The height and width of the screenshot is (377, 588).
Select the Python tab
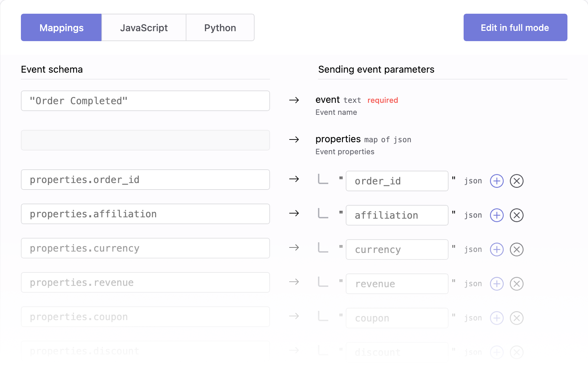(x=220, y=27)
